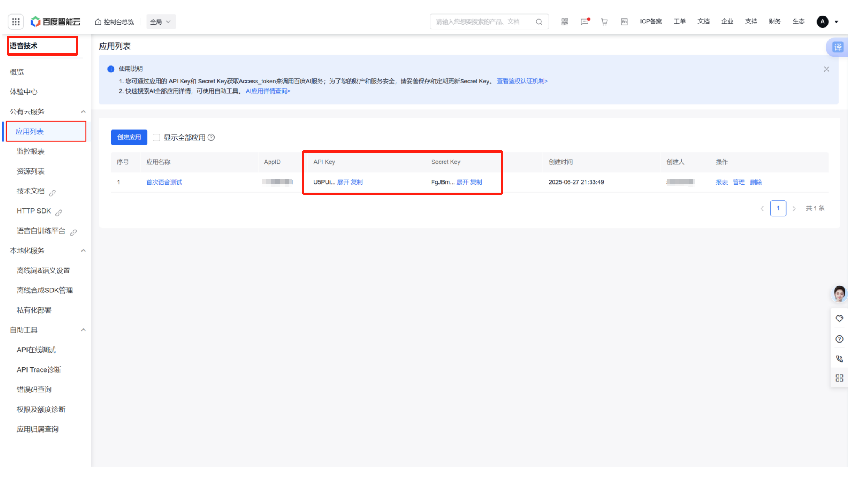The height and width of the screenshot is (482, 868).
Task: Open 离线合成SDK管理
Action: (x=45, y=290)
